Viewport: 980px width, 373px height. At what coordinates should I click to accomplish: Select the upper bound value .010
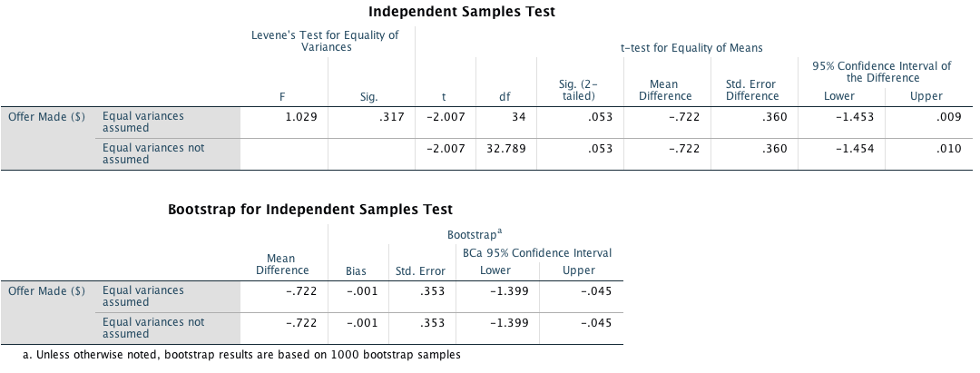click(947, 147)
